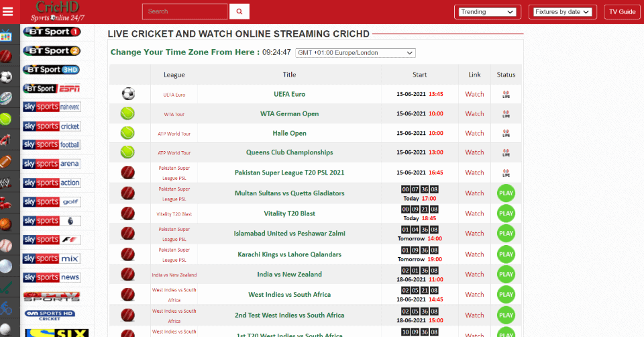Open Sky Sports Action channel
The image size is (644, 337).
pos(52,183)
